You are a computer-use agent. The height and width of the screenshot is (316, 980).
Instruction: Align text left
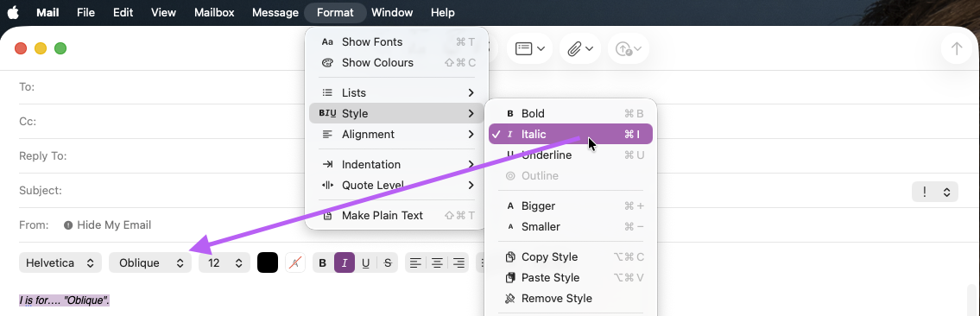pos(415,263)
